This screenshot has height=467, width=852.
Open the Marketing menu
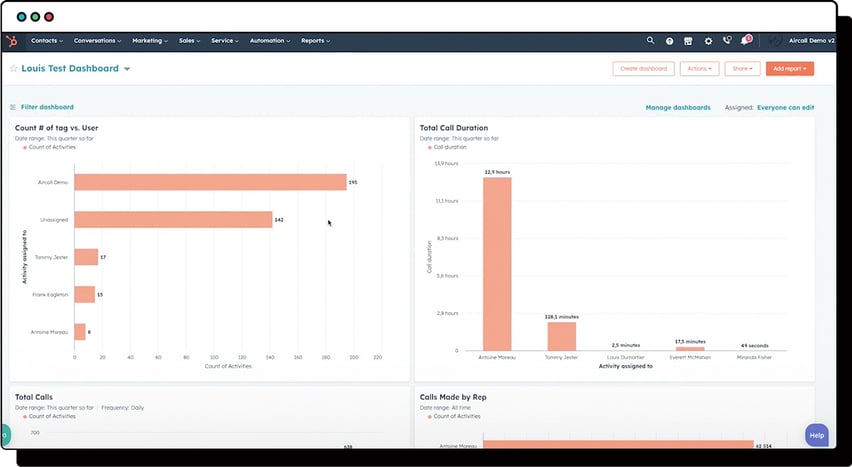(150, 41)
